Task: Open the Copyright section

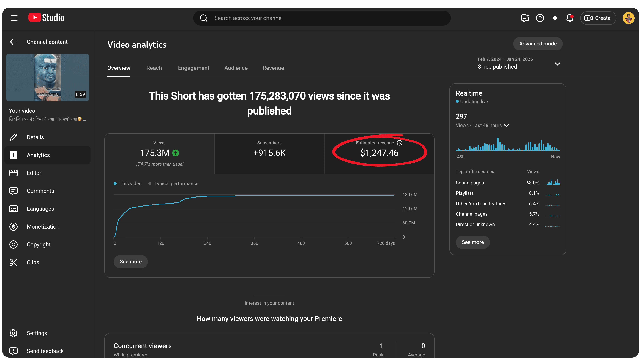Action: pyautogui.click(x=39, y=244)
